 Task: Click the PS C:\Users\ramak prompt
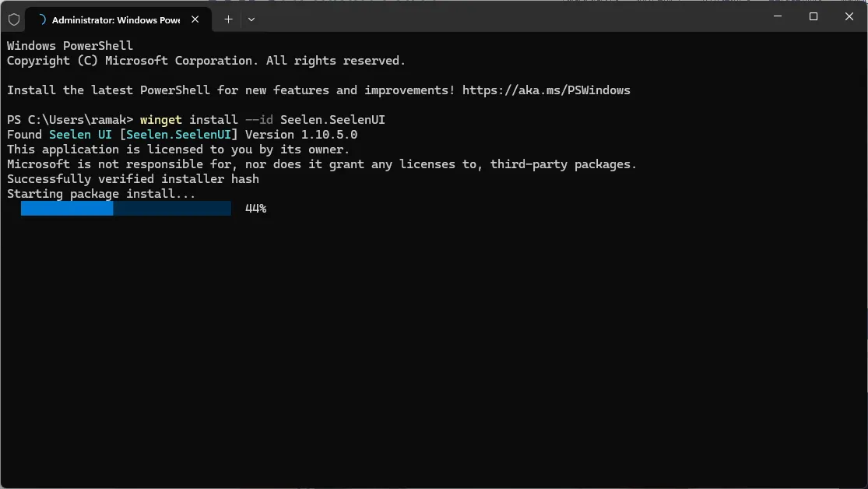tap(70, 120)
